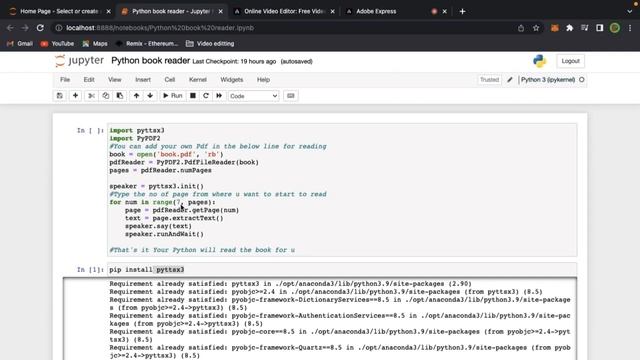Open the Extensions puzzle icon
Viewport: 640px width, 360px height.
(x=569, y=28)
